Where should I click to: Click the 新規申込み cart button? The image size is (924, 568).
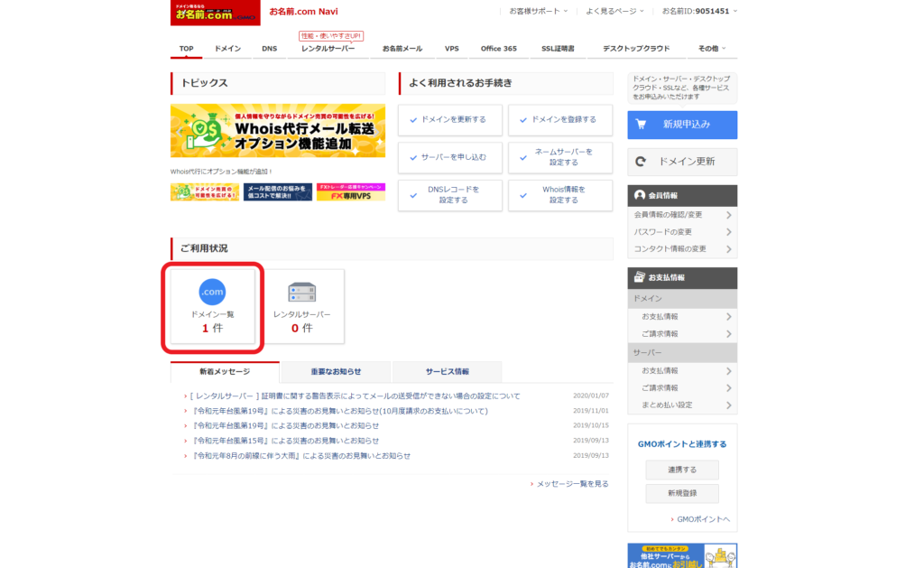click(x=682, y=125)
